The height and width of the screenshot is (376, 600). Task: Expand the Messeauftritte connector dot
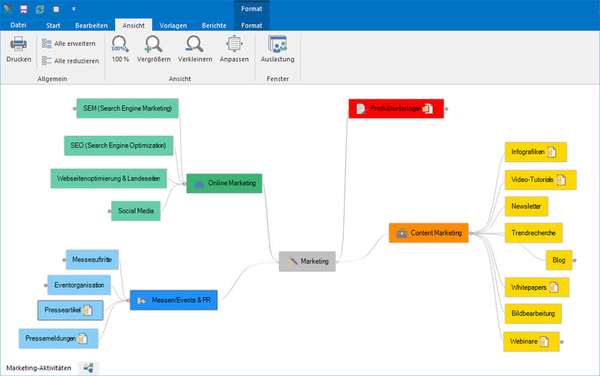pyautogui.click(x=64, y=260)
